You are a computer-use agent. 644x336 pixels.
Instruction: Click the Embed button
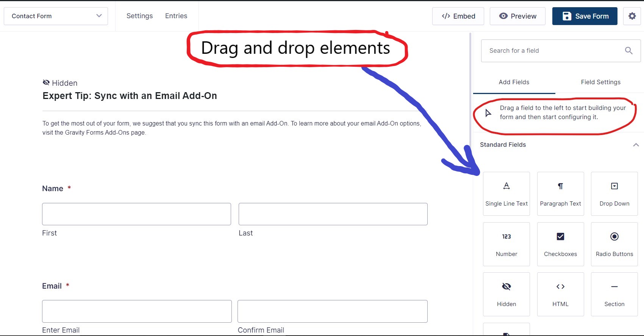[458, 16]
